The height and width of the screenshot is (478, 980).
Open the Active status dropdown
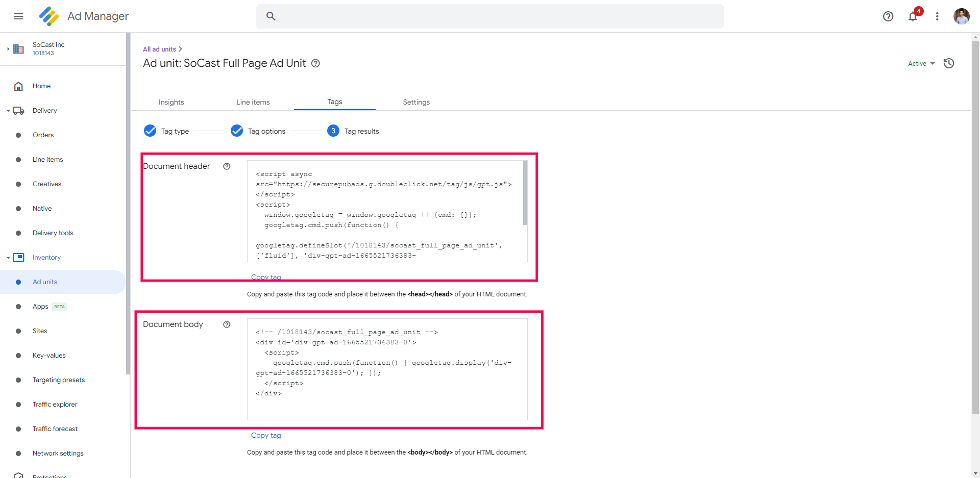(x=921, y=64)
